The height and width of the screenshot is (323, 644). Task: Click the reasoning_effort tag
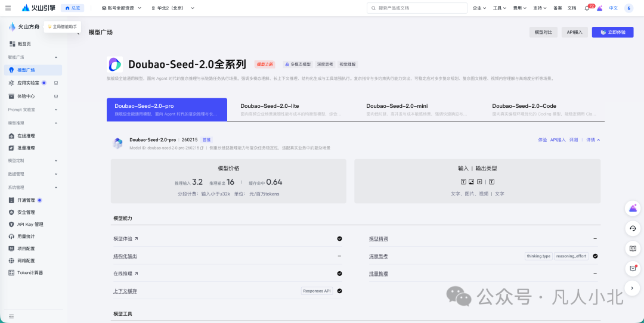(571, 256)
